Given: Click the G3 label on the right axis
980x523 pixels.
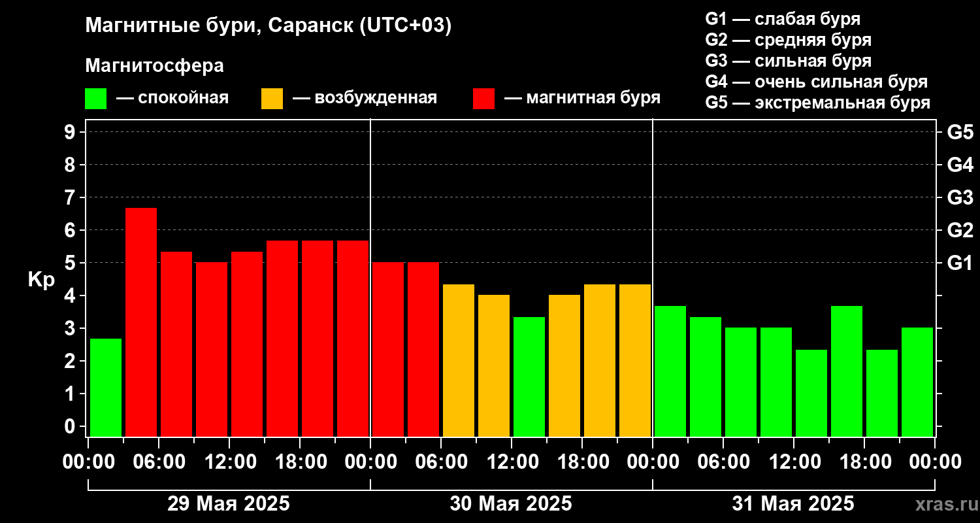Looking at the screenshot, I should coord(960,197).
